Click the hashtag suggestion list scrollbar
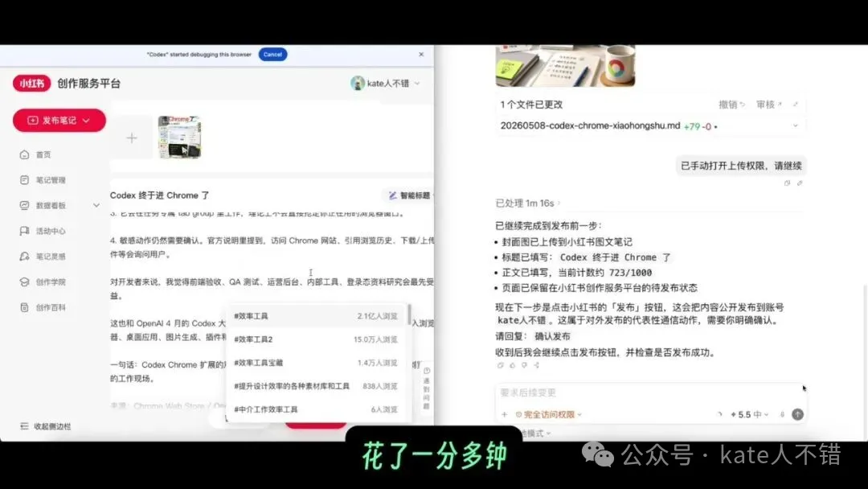The image size is (868, 489). coord(409,314)
